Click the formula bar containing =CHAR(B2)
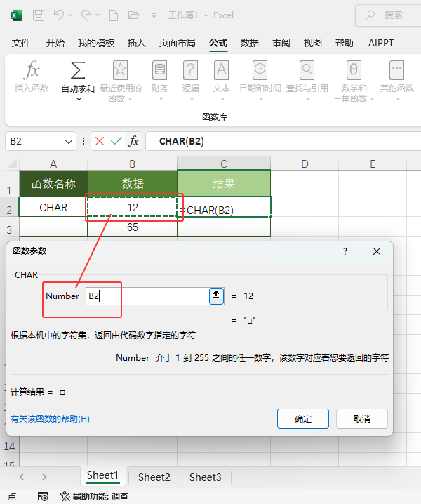421x504 pixels. tap(283, 141)
